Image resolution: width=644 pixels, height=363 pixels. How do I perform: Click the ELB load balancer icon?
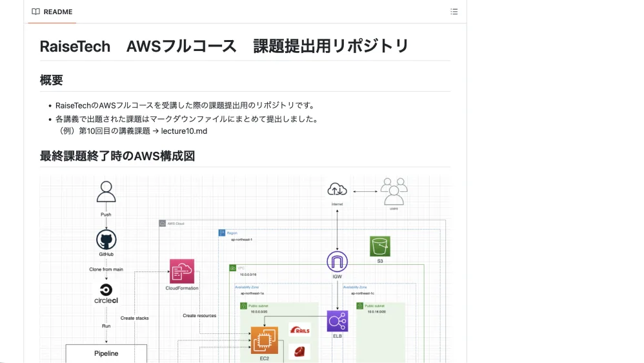[337, 321]
